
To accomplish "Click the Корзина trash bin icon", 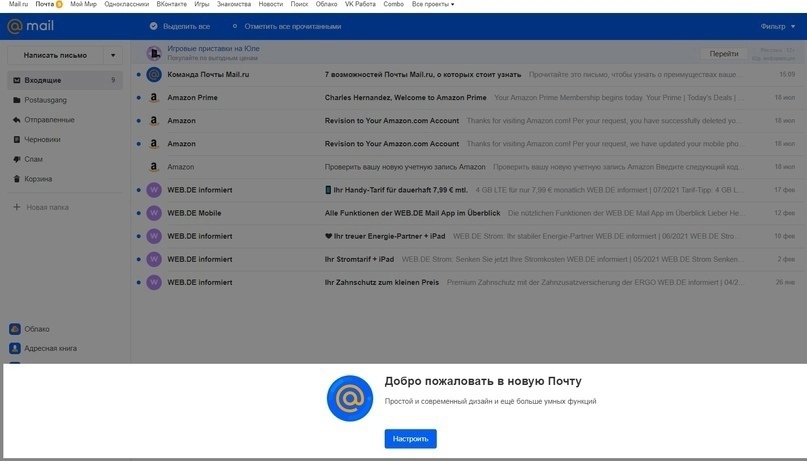I will click(x=16, y=179).
